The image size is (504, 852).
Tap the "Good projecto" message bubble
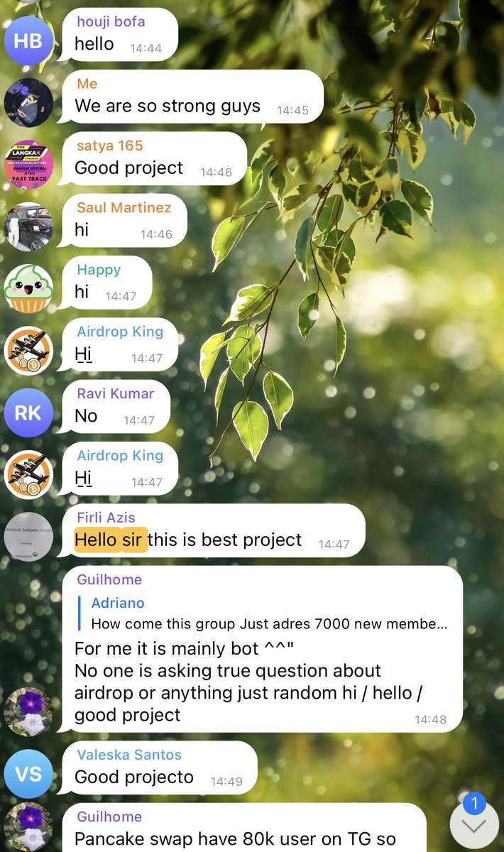160,768
